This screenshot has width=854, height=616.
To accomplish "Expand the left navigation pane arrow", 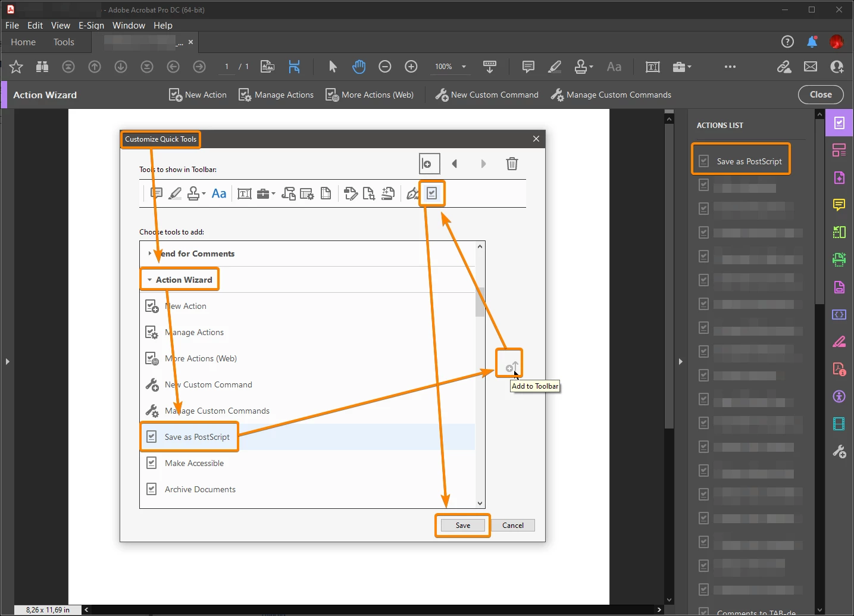I will pos(7,361).
